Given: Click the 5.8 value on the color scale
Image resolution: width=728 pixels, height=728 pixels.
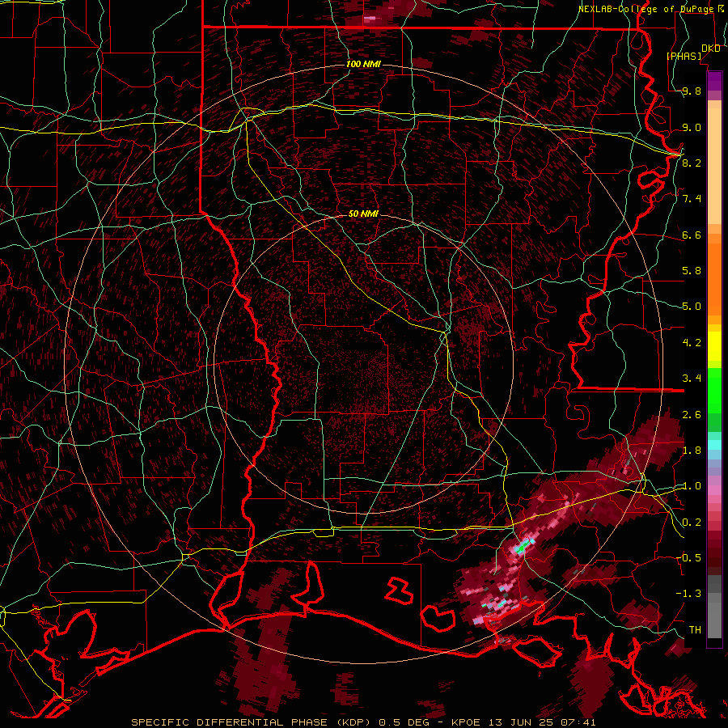Looking at the screenshot, I should (692, 271).
